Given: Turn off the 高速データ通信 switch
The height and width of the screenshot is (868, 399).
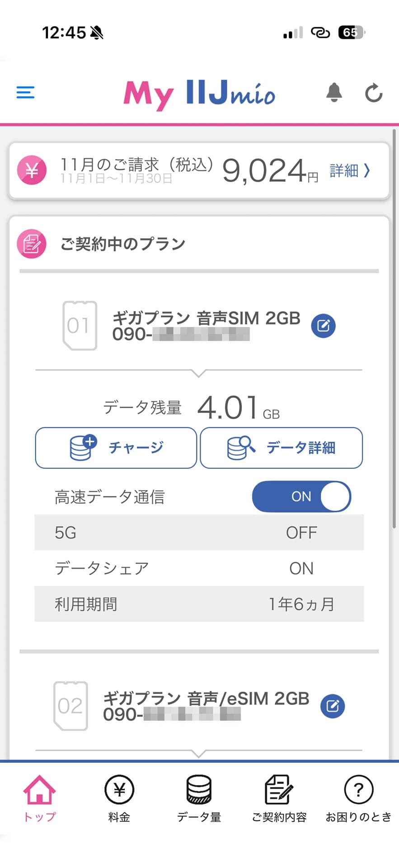Looking at the screenshot, I should [301, 496].
